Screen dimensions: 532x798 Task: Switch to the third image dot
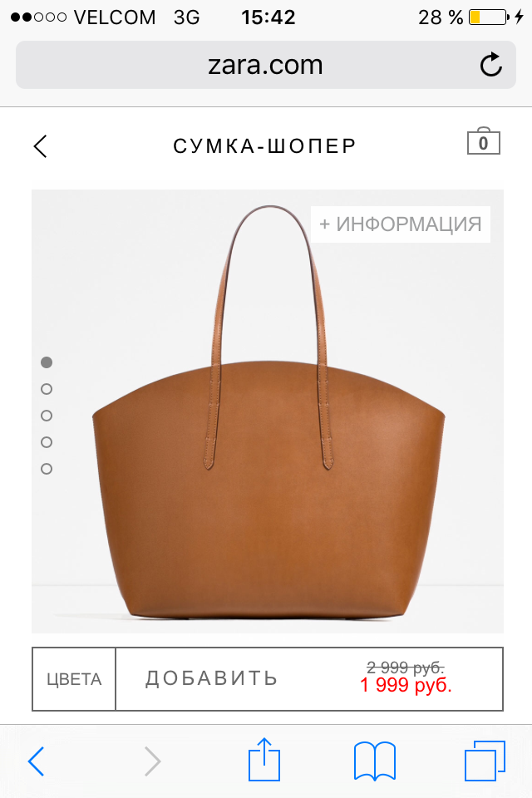tap(47, 416)
